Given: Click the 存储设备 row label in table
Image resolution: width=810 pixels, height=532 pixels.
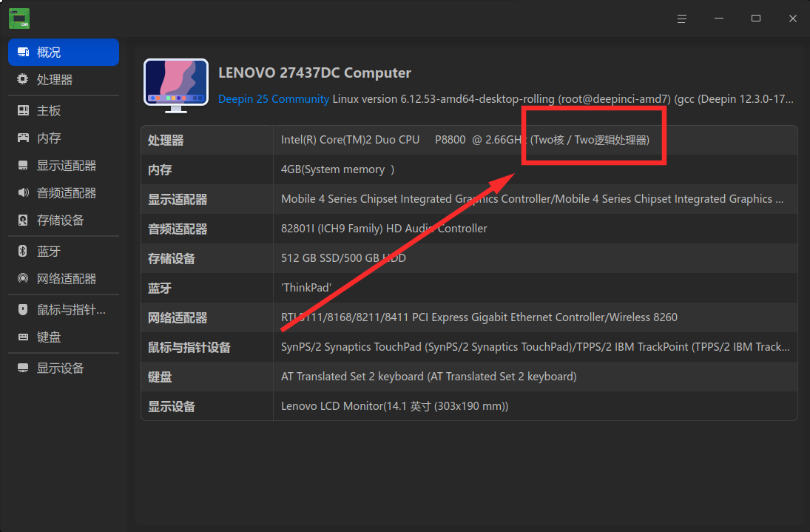Looking at the screenshot, I should click(x=172, y=259).
